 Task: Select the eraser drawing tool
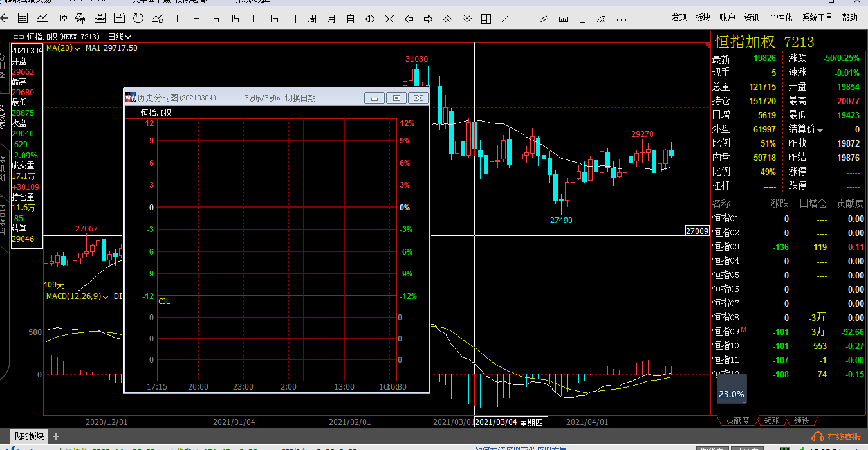tap(602, 19)
